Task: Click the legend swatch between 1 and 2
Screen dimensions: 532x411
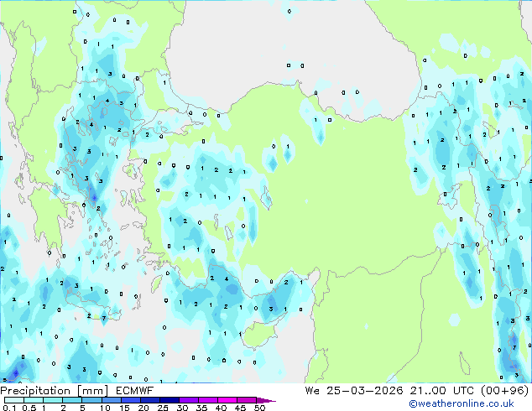Action: click(53, 400)
